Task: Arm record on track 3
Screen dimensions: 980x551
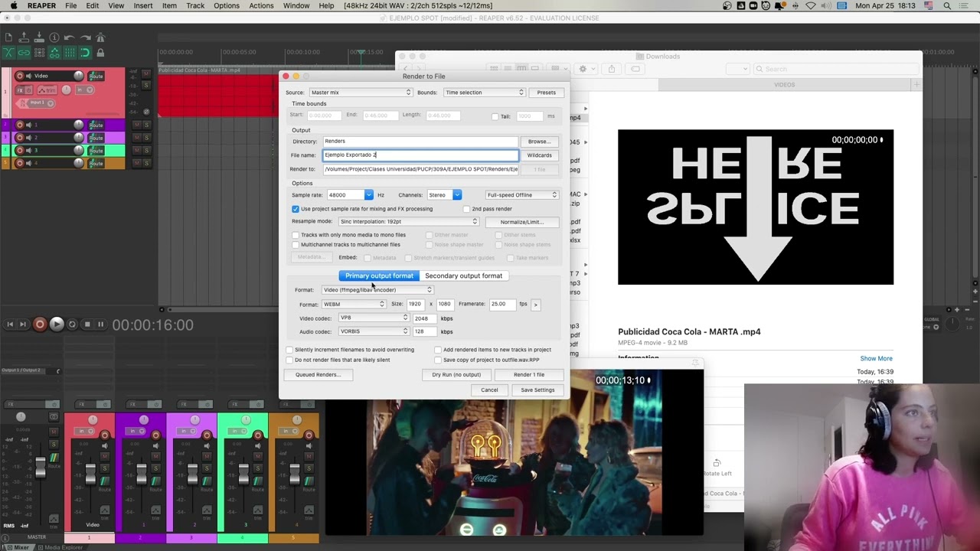Action: 20,151
